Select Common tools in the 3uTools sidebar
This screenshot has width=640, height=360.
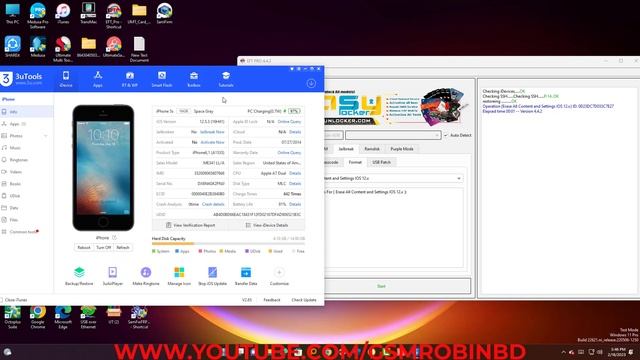tap(27, 232)
